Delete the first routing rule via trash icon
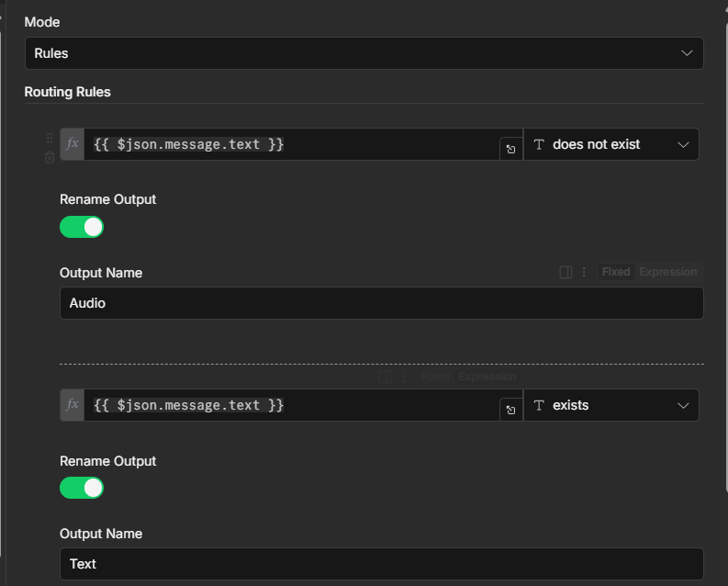Screen dimensions: 728x586 [x=50, y=158]
